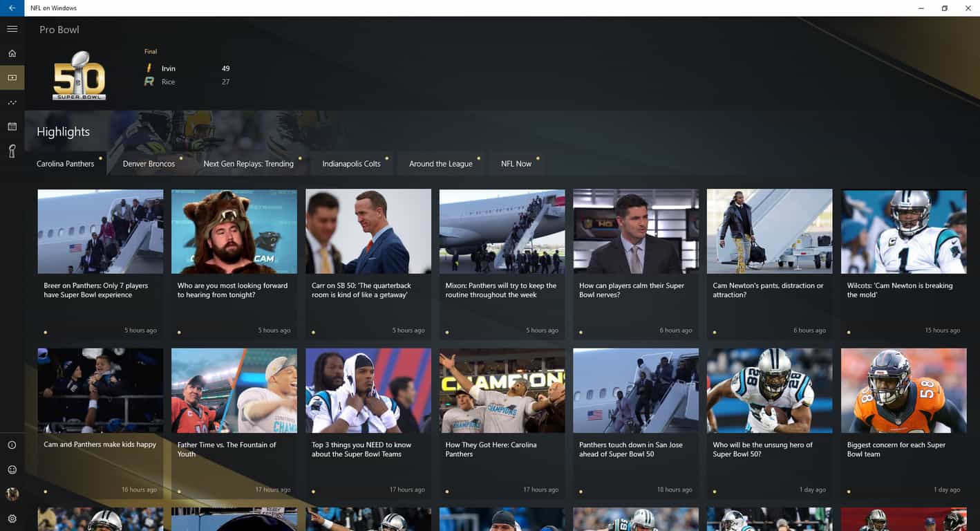
Task: Go back with the arrow button
Action: pyautogui.click(x=12, y=8)
